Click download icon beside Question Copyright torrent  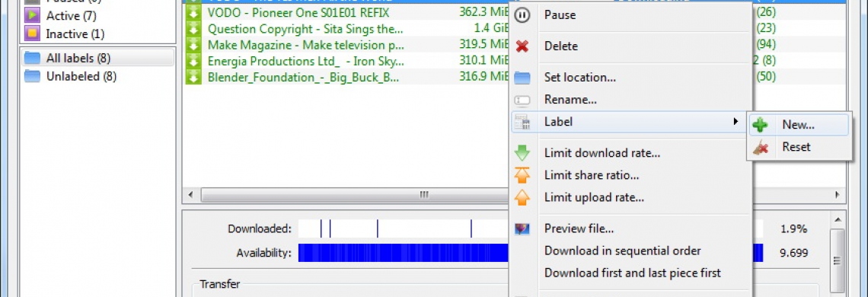click(193, 28)
